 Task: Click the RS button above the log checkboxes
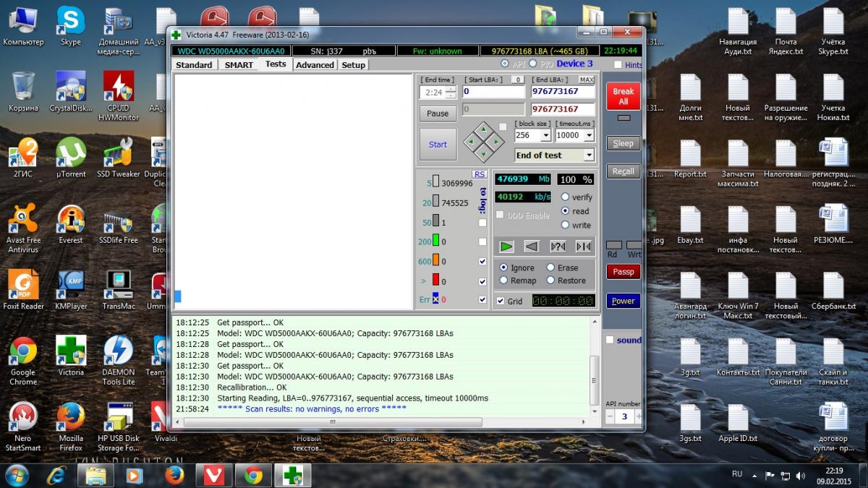click(479, 174)
